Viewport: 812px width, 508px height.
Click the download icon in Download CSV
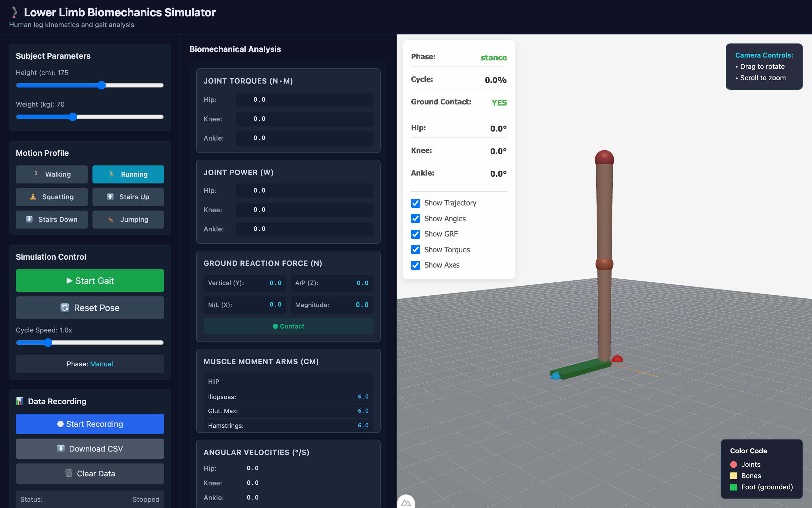61,448
